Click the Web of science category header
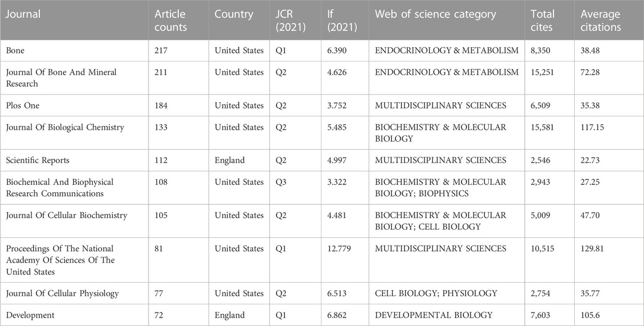Viewport: 644px width, 326px height. [x=447, y=20]
